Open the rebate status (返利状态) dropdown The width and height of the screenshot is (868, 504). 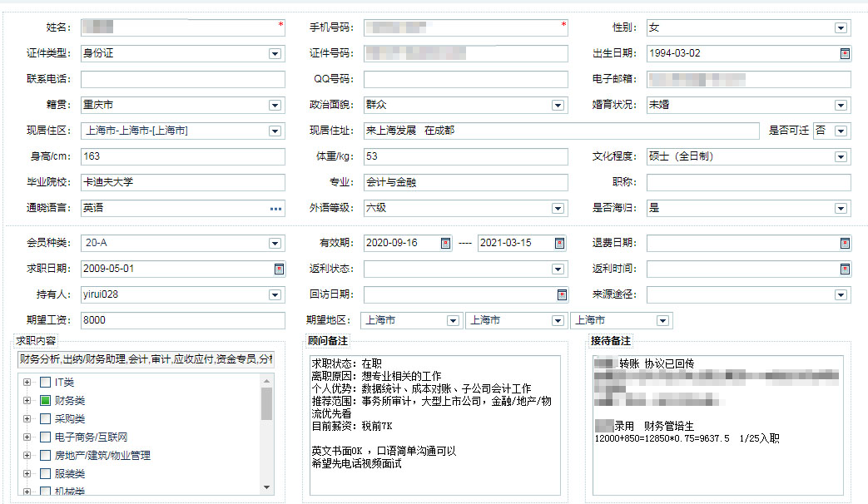point(558,269)
